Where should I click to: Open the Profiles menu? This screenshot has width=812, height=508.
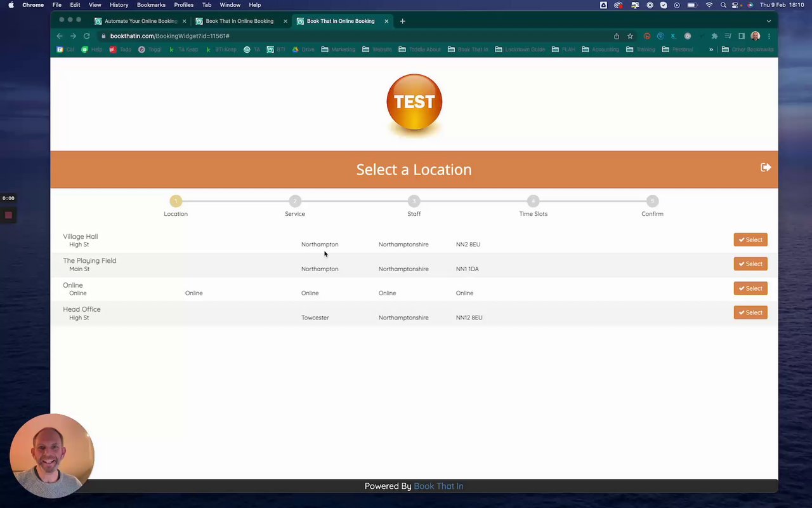(184, 5)
